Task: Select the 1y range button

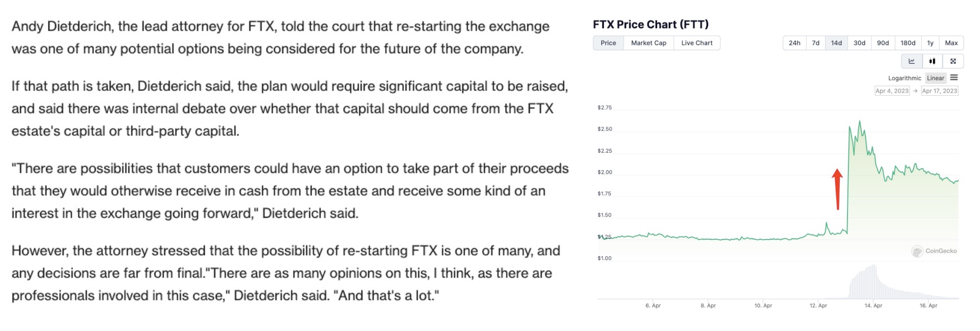Action: coord(930,43)
